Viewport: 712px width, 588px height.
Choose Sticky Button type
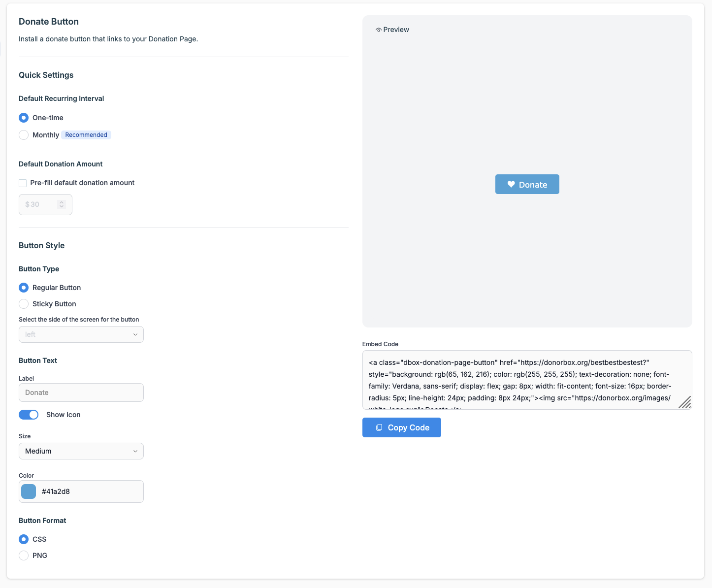tap(24, 304)
